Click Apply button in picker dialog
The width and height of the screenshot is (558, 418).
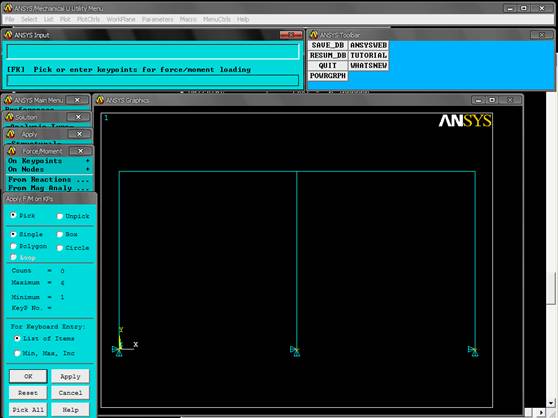70,376
